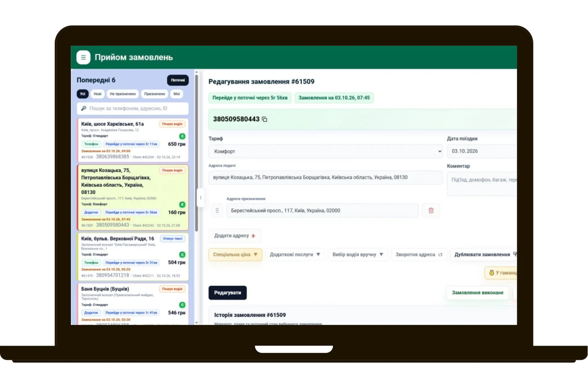Click phone number 380954701218 in the order list
Viewport: 588px width, 392px height.
(x=113, y=275)
